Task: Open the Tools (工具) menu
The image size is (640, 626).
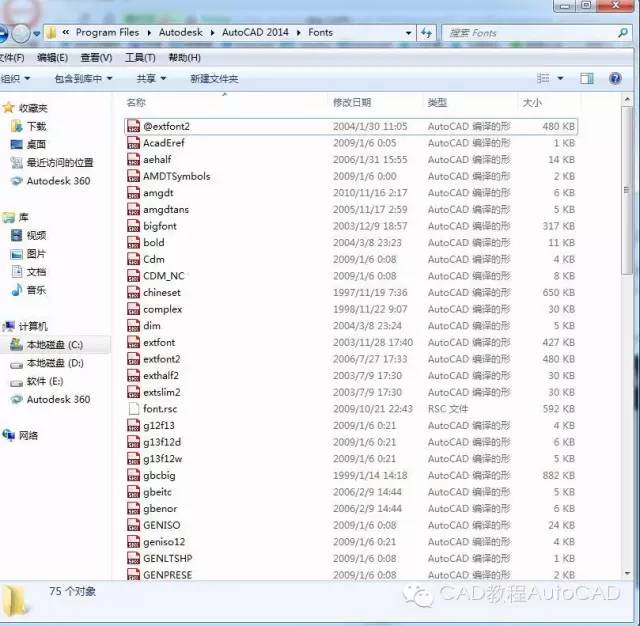Action: pyautogui.click(x=140, y=58)
